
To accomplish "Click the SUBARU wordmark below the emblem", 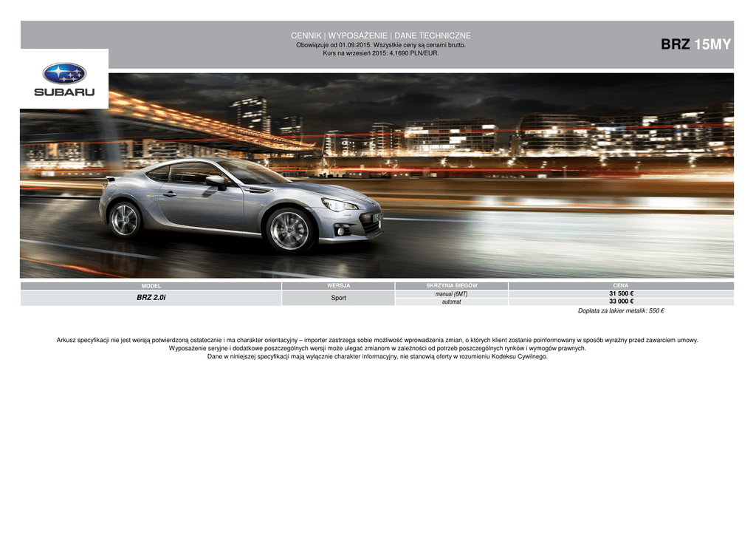I will (x=64, y=92).
